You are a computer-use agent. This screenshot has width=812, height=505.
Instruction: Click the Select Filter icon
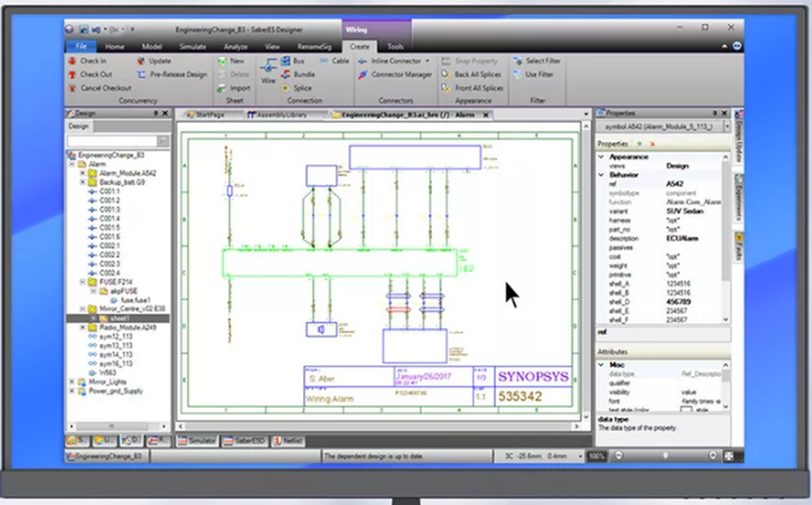pos(517,59)
